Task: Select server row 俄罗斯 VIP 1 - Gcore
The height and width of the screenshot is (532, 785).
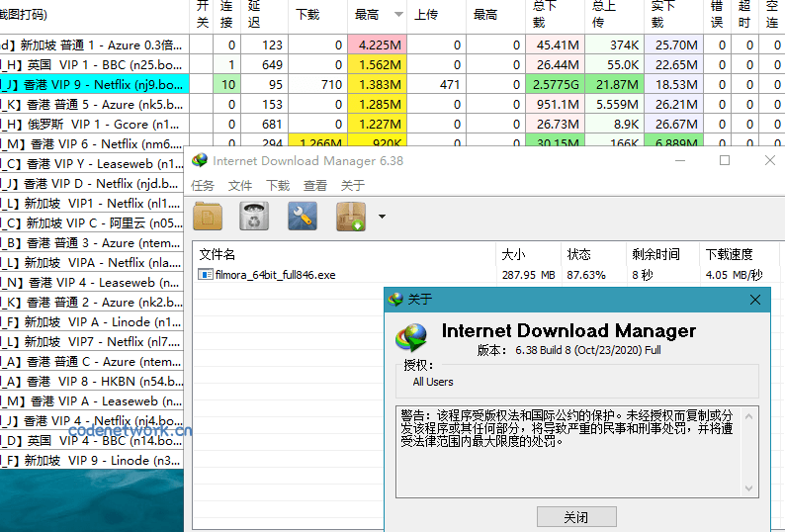Action: (x=94, y=125)
